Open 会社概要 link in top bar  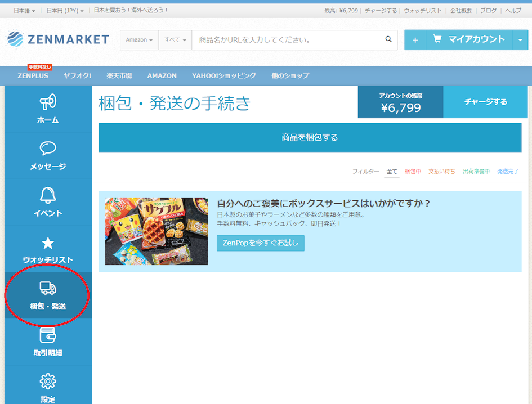tap(461, 11)
